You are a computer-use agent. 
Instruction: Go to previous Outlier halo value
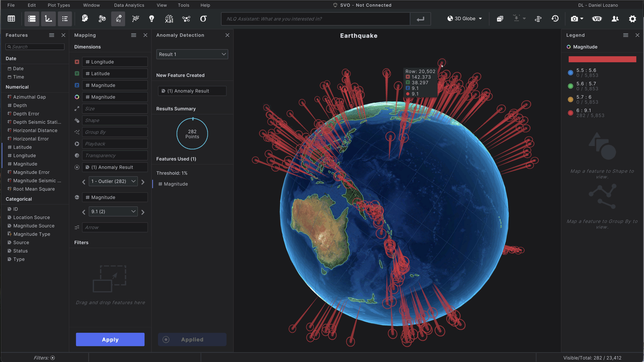click(x=84, y=182)
